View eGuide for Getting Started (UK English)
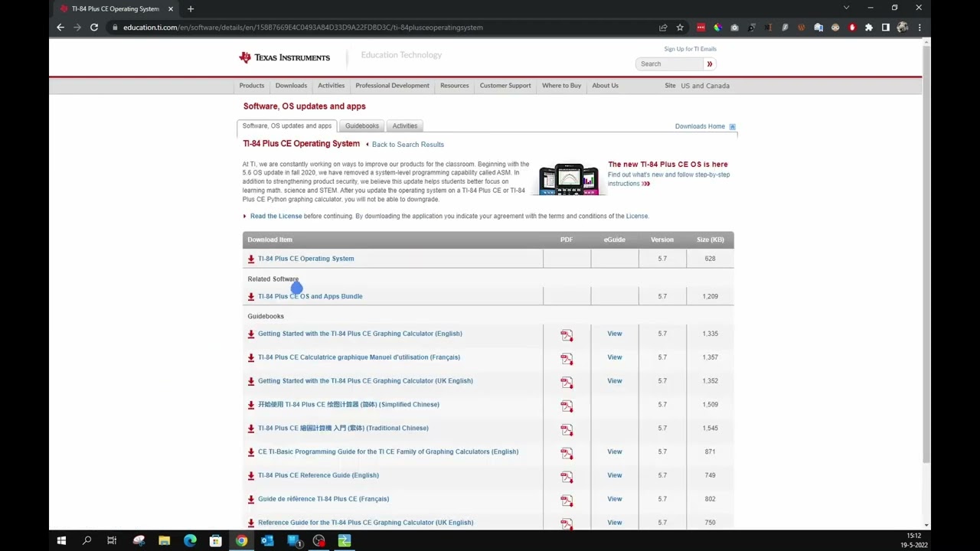The image size is (980, 551). [615, 381]
